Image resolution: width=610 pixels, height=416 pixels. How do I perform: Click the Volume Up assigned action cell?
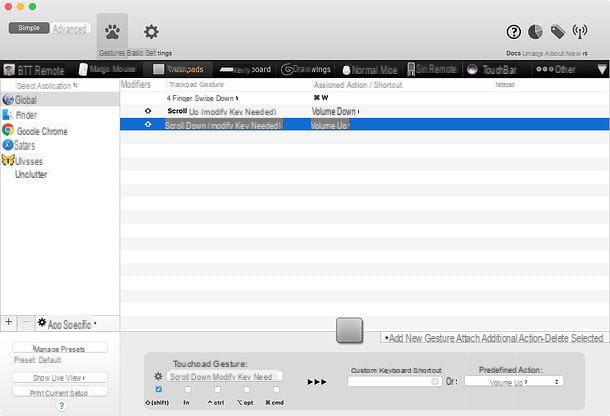tap(330, 125)
